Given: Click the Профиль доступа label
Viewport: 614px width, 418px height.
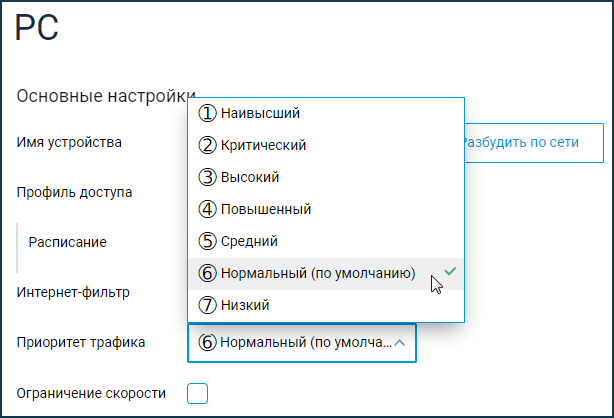Looking at the screenshot, I should (x=74, y=193).
